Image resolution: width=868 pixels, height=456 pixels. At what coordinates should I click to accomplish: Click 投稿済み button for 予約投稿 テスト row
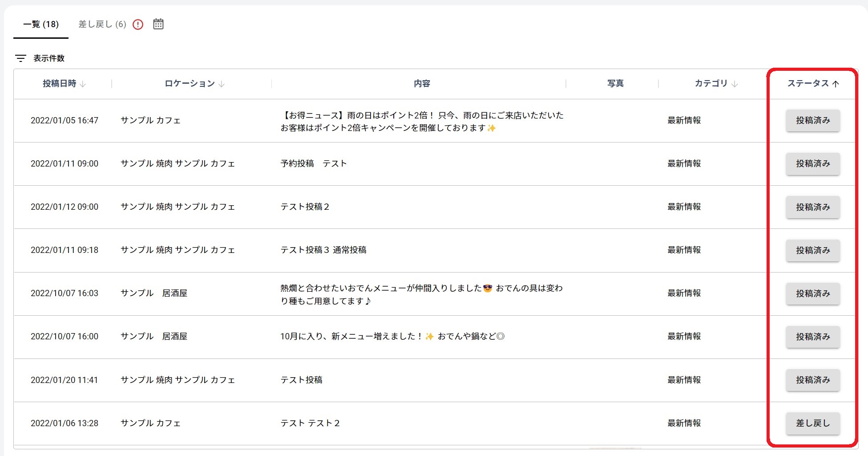812,164
